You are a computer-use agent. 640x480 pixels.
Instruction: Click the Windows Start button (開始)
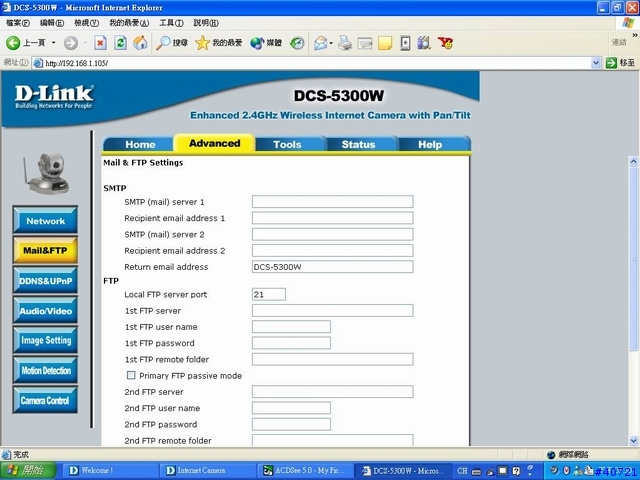click(28, 471)
